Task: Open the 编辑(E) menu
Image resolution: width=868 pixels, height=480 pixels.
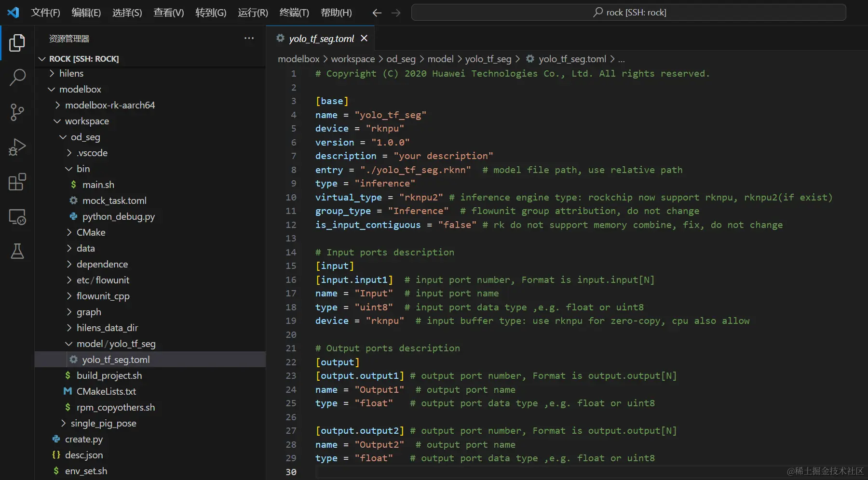Action: pyautogui.click(x=86, y=13)
